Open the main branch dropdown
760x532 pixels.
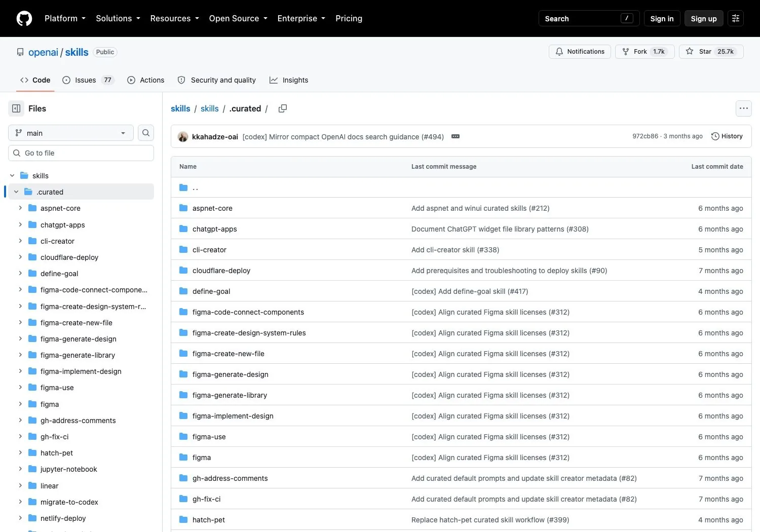click(71, 133)
